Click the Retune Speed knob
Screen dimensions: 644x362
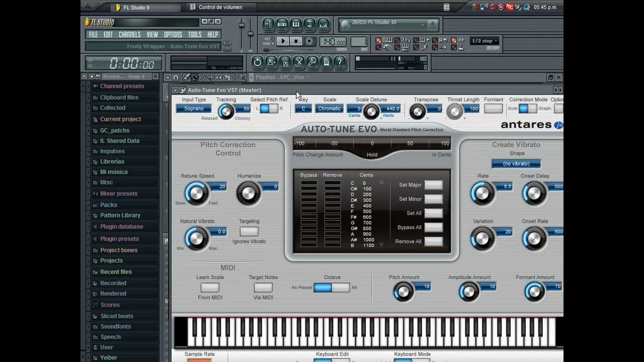click(x=196, y=193)
